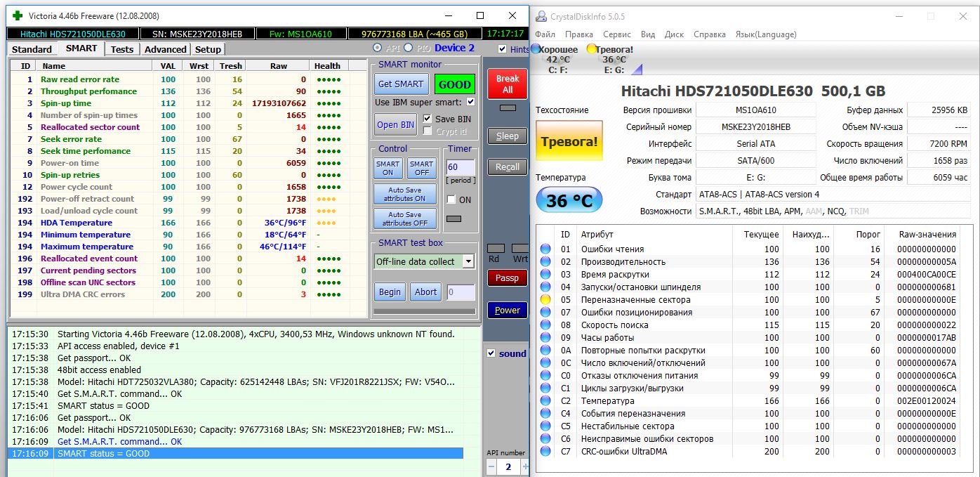Click health dots for Reallocated sector count row
This screenshot has height=477, width=980.
(x=329, y=127)
